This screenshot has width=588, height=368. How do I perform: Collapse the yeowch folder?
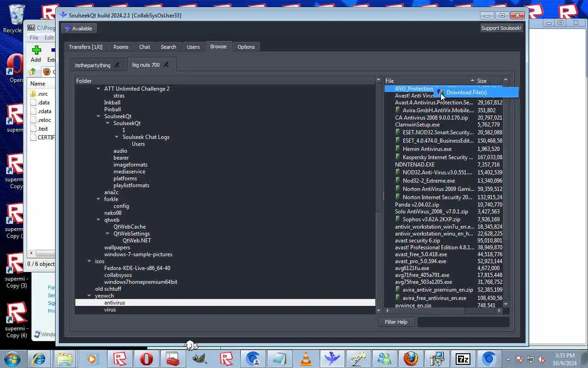(89, 296)
